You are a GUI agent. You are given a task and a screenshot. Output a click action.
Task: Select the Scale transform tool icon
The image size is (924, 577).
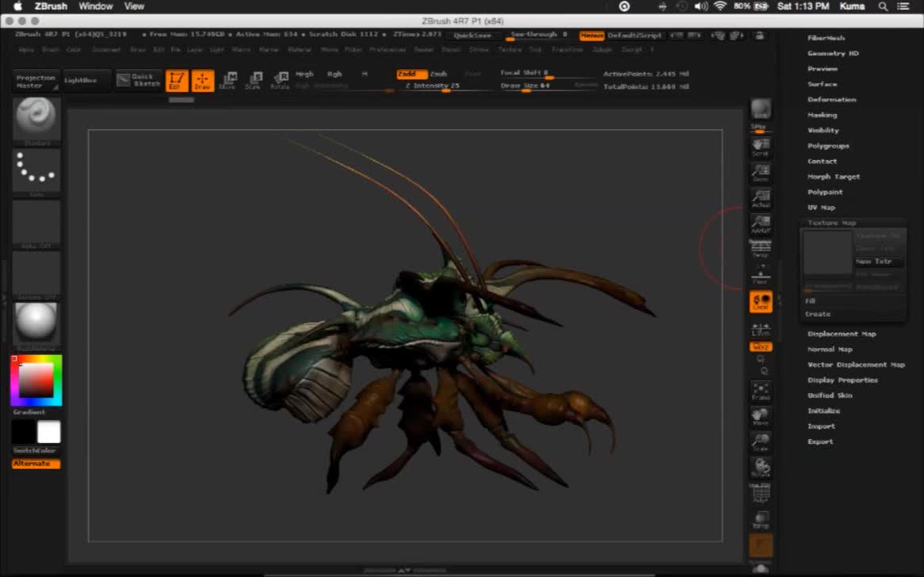pyautogui.click(x=254, y=81)
